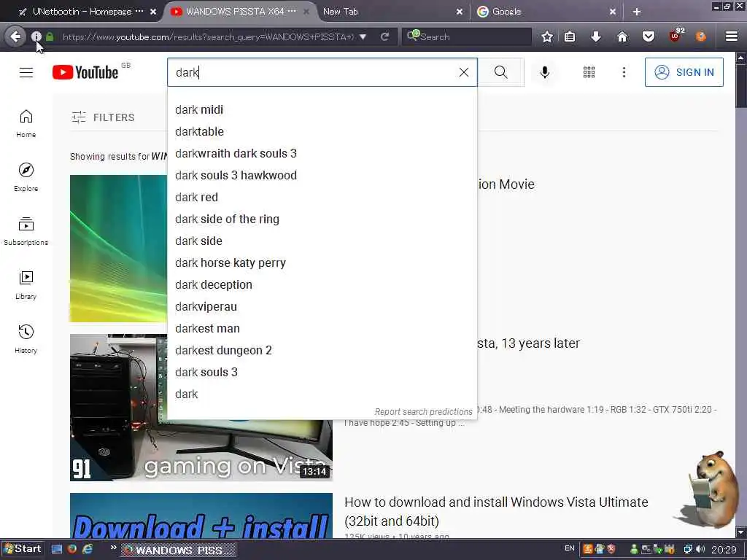Choose suggestion 'darktable'

(322, 132)
